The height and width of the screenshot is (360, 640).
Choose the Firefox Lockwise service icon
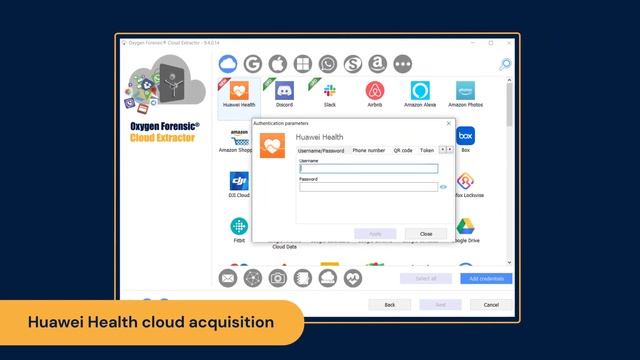coord(465,181)
